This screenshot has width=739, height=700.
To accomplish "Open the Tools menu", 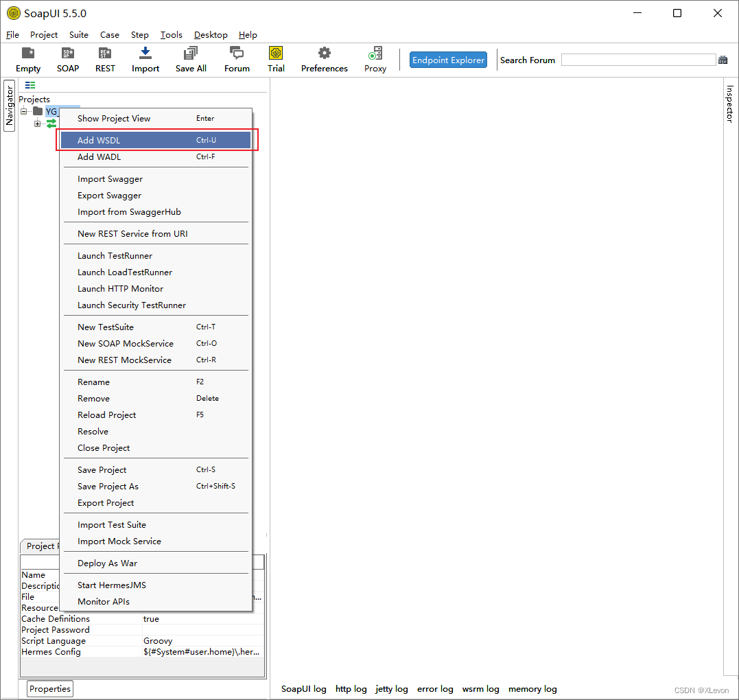I will (171, 35).
